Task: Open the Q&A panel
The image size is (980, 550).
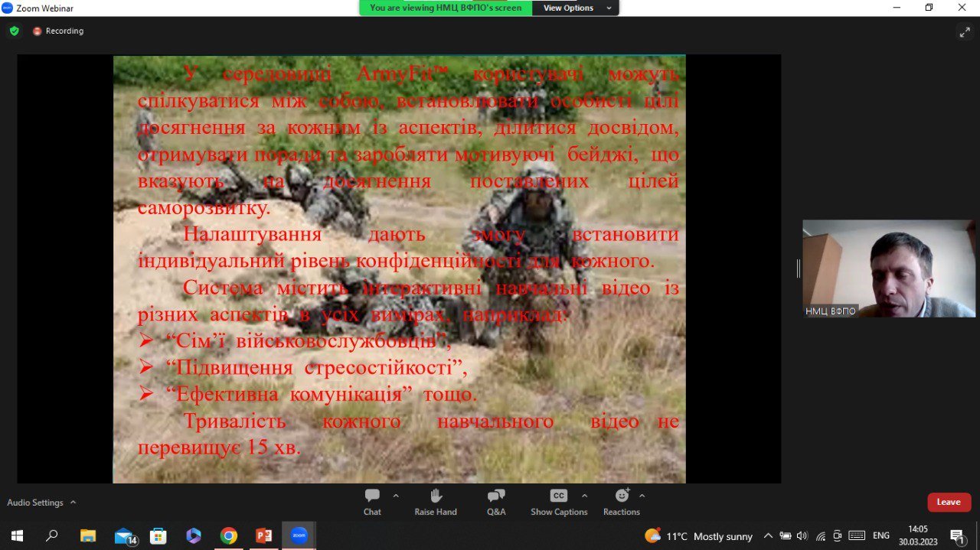Action: (x=496, y=502)
